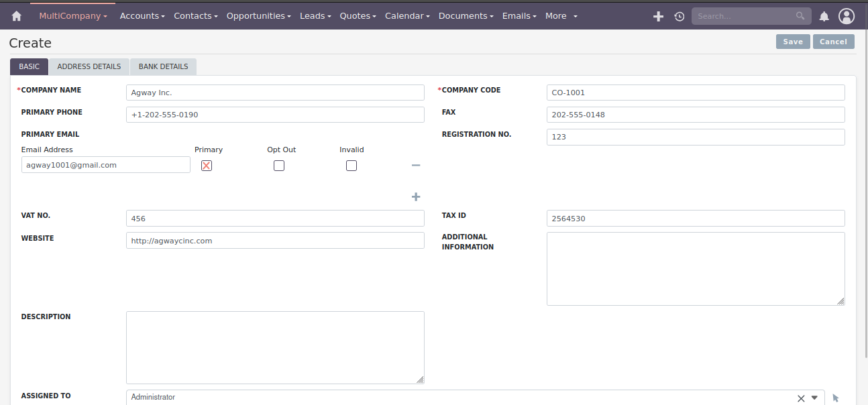Remove the email address row
The image size is (868, 405).
[x=416, y=165]
